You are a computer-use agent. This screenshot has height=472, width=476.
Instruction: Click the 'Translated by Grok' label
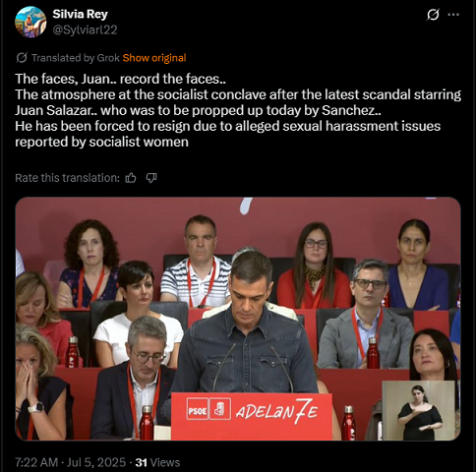76,58
